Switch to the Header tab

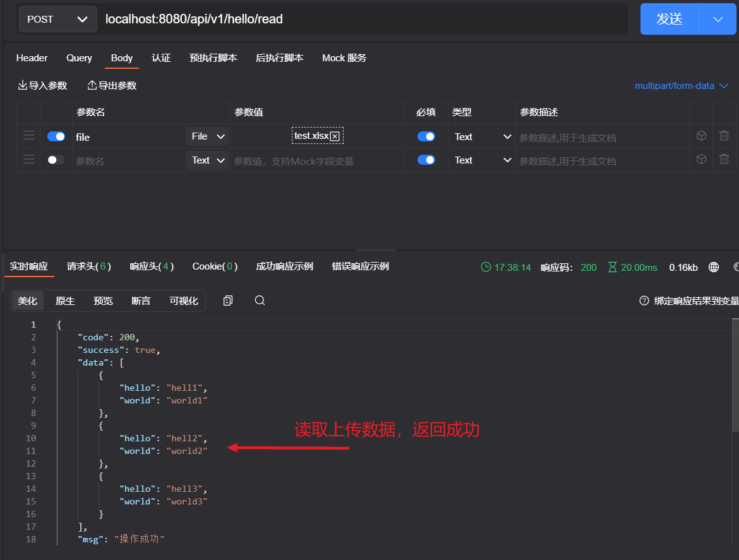tap(32, 58)
